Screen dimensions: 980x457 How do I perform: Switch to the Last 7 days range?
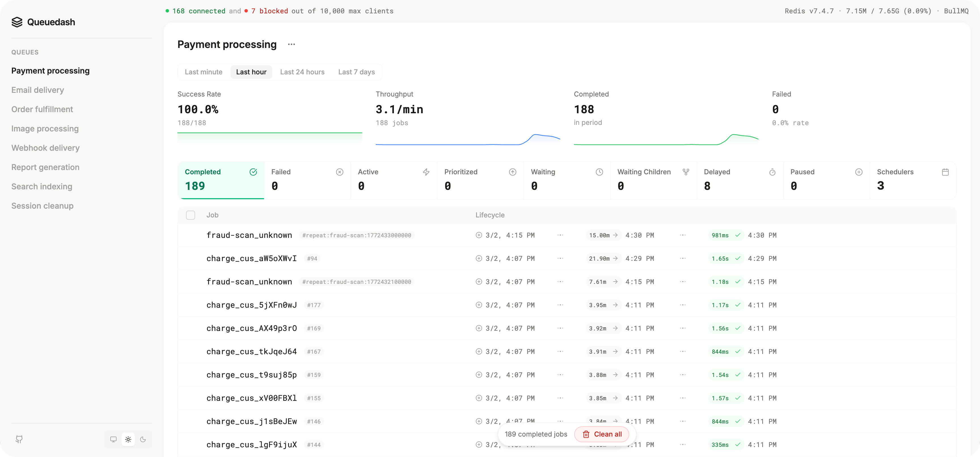(x=356, y=72)
